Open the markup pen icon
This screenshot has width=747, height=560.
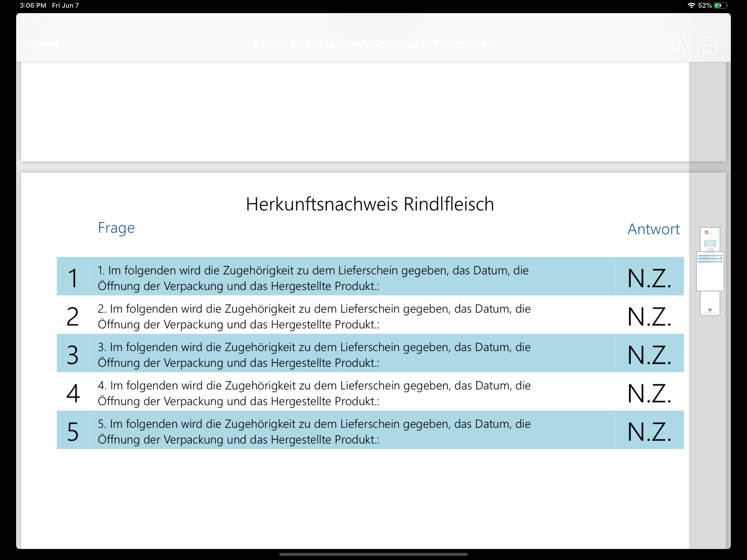[x=680, y=45]
